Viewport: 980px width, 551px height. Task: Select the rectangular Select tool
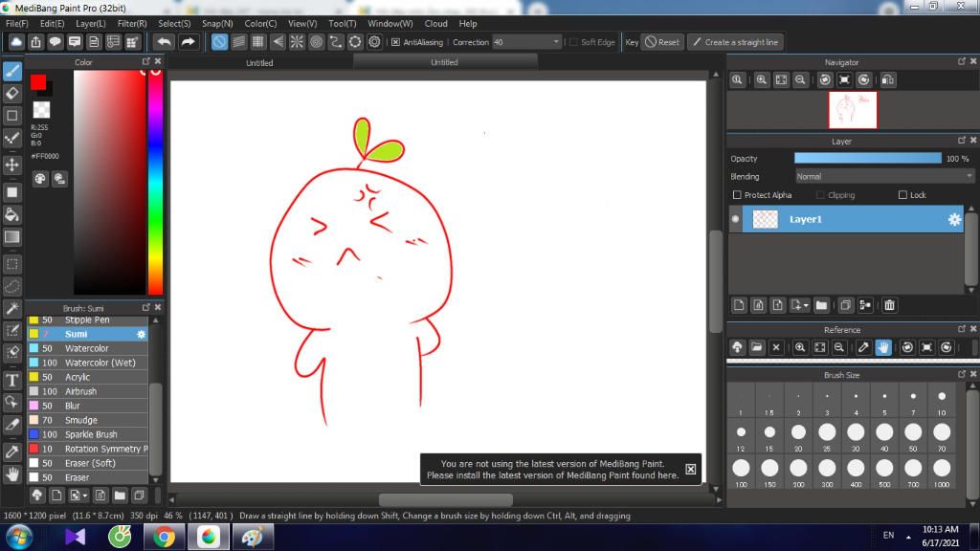[11, 264]
